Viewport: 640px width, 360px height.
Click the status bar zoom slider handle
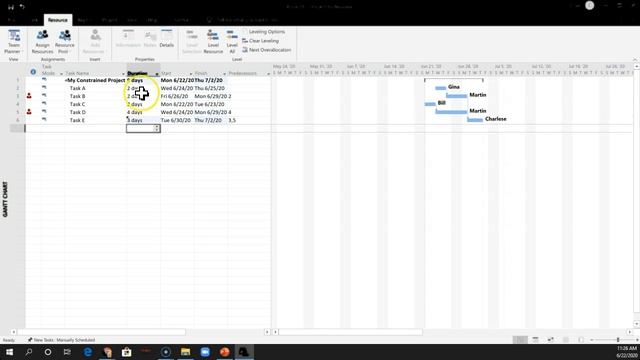click(x=618, y=340)
